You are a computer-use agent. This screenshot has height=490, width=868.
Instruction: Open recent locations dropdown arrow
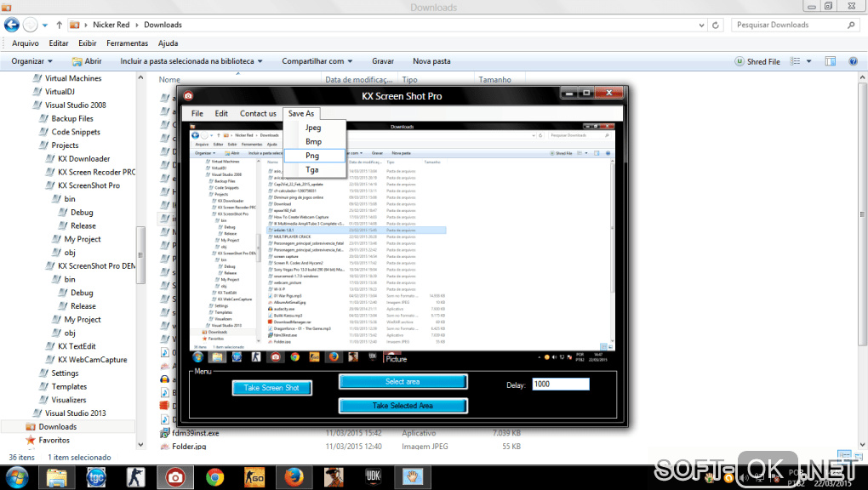point(45,25)
